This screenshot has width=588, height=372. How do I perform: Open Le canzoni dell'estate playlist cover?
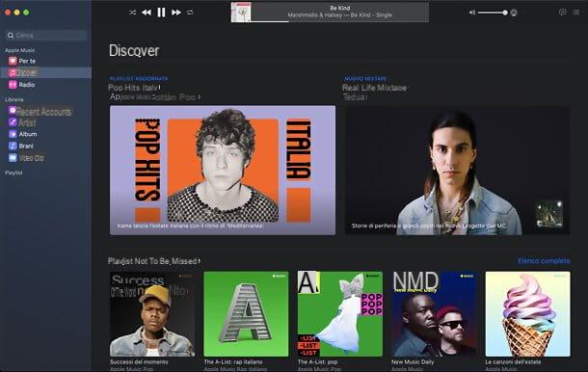click(x=528, y=314)
